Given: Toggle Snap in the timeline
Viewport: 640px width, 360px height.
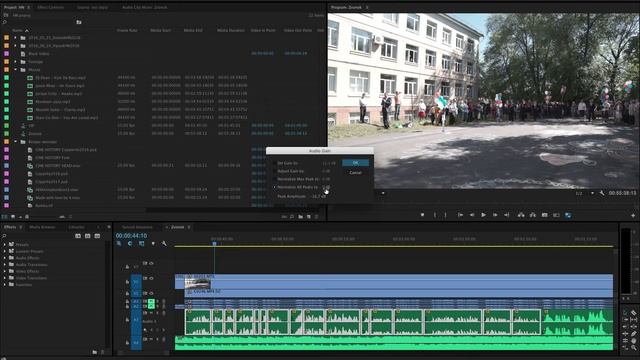Looking at the screenshot, I should click(x=130, y=243).
